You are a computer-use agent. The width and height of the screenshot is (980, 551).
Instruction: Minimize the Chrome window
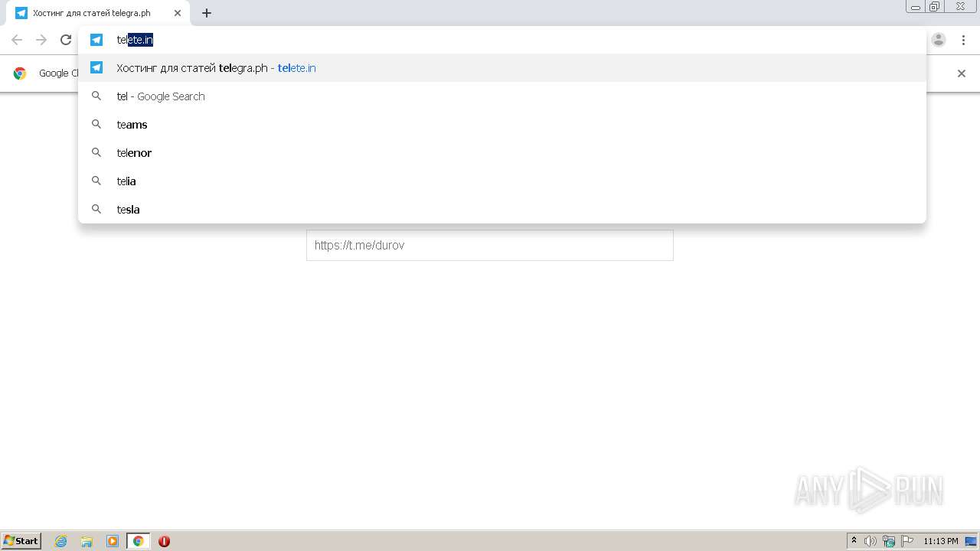(916, 7)
